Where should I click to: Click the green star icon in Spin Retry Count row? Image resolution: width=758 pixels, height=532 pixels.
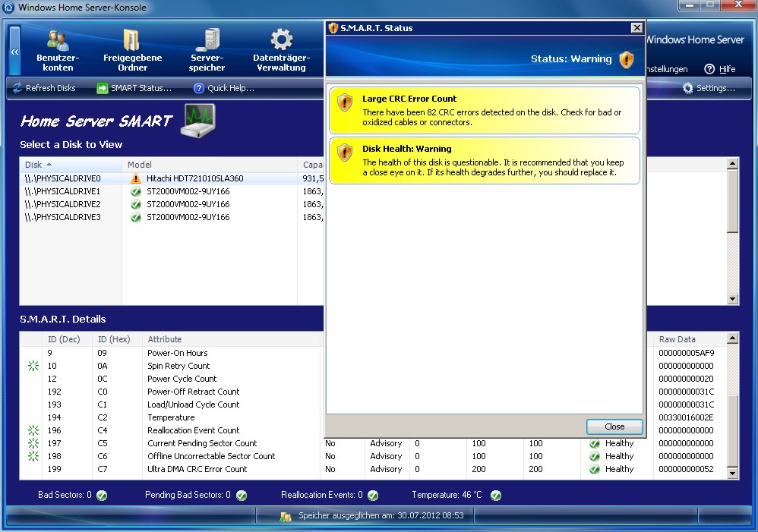[33, 367]
